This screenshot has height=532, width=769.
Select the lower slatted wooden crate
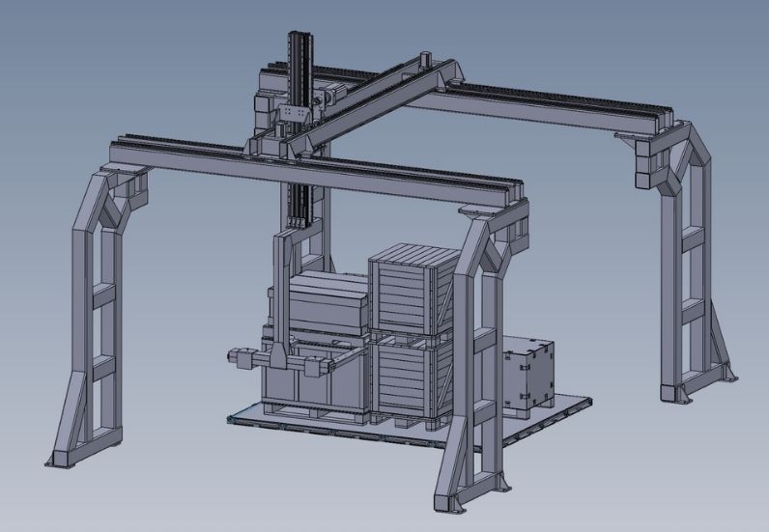tap(411, 378)
